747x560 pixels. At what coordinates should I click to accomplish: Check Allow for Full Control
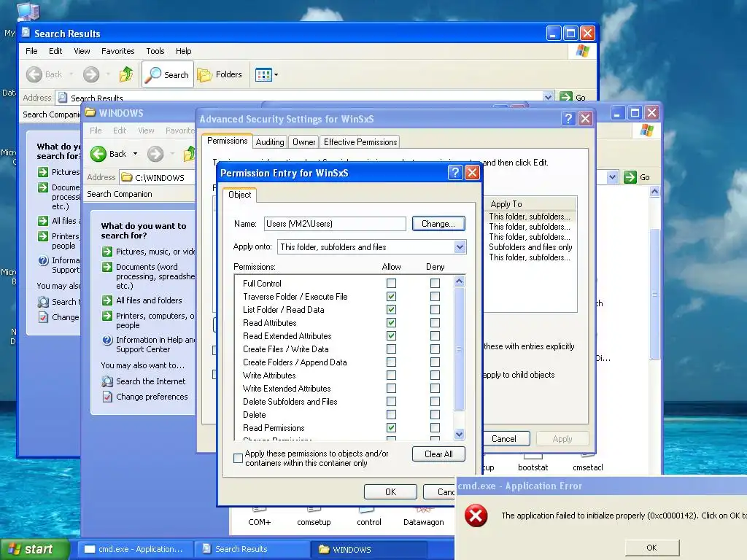pyautogui.click(x=391, y=284)
